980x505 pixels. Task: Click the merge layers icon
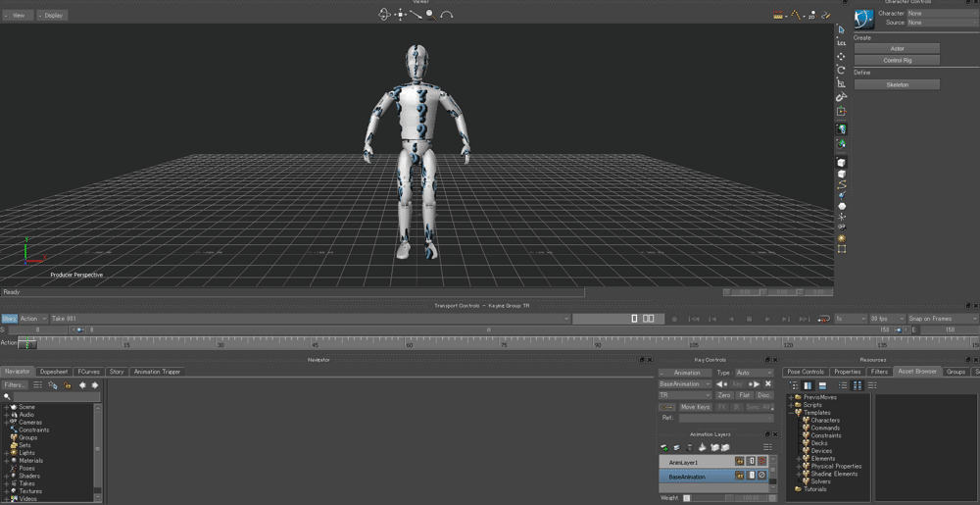coord(702,447)
